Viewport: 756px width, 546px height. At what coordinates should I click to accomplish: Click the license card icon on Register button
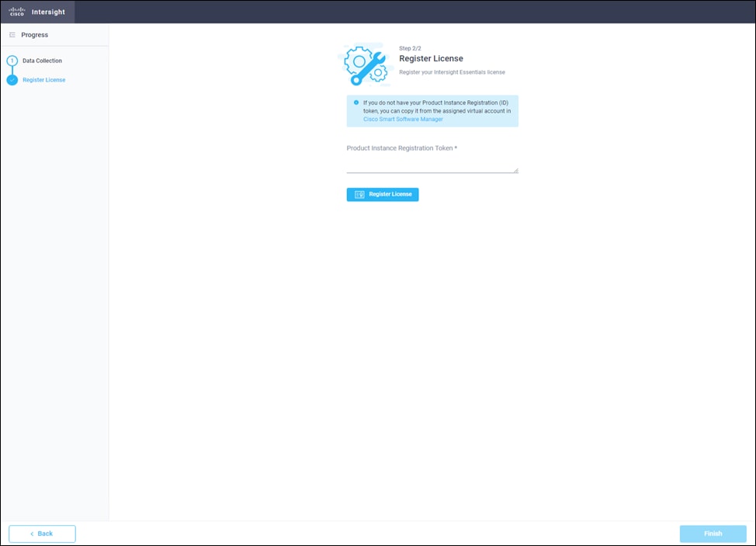coord(359,194)
